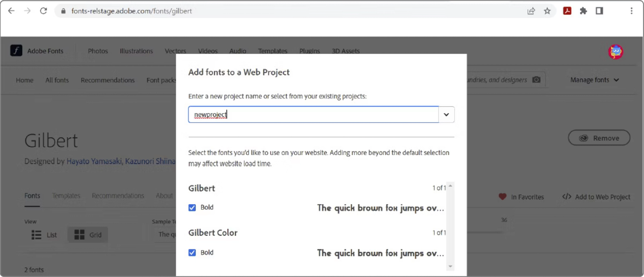Open designer Kazunori Shiina link
Viewport: 644px width, 277px height.
coord(150,161)
